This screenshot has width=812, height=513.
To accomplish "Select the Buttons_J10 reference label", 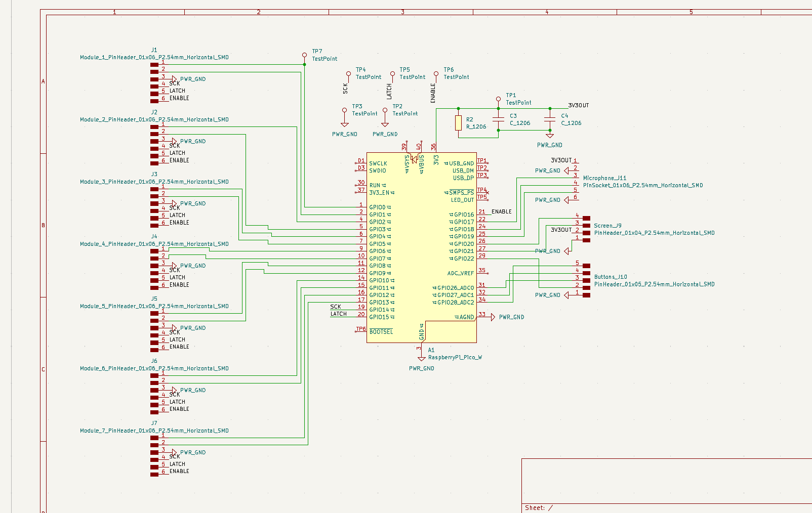I will point(611,277).
